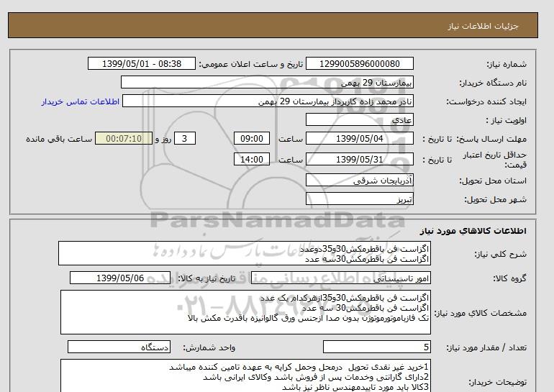Select the need number field 1299005896000080
The height and width of the screenshot is (392, 554).
point(359,63)
